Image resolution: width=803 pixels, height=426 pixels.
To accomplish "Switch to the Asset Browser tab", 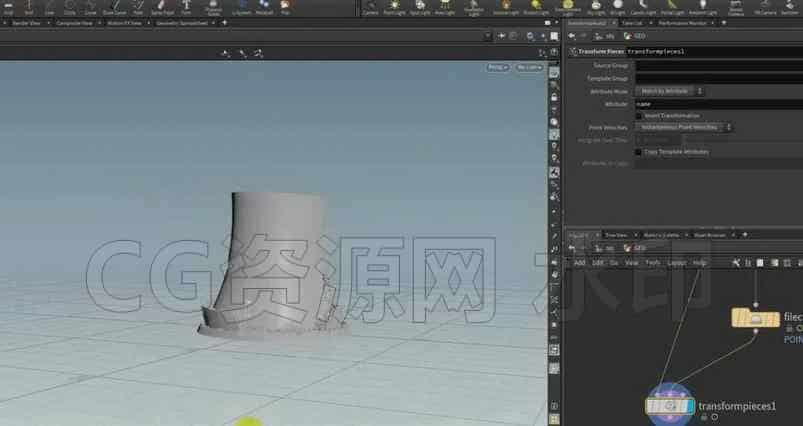I will click(710, 235).
